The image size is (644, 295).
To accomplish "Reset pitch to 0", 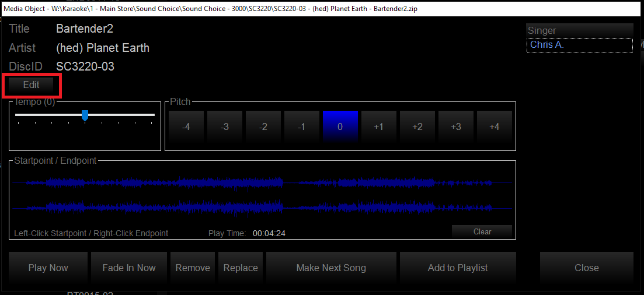I will pos(340,127).
